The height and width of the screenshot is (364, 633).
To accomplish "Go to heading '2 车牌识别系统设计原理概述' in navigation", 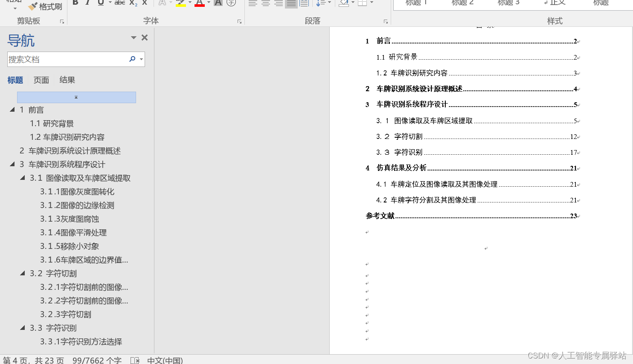I will pyautogui.click(x=70, y=150).
